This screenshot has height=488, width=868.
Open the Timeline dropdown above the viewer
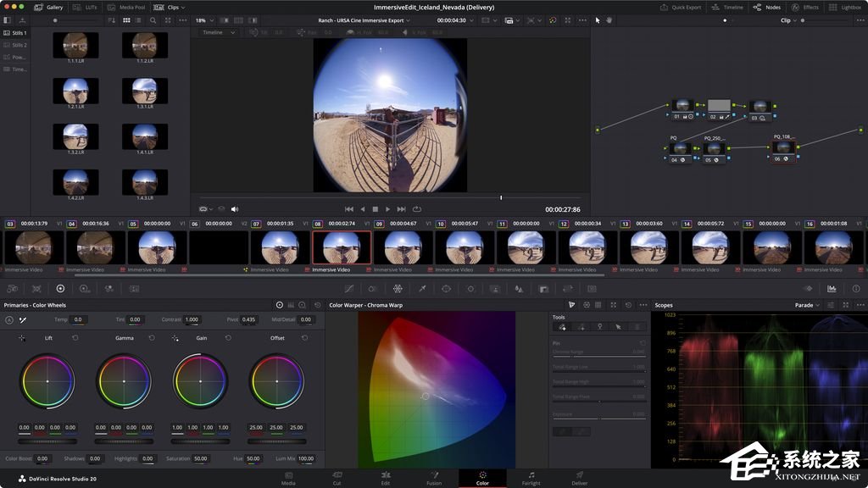[217, 31]
